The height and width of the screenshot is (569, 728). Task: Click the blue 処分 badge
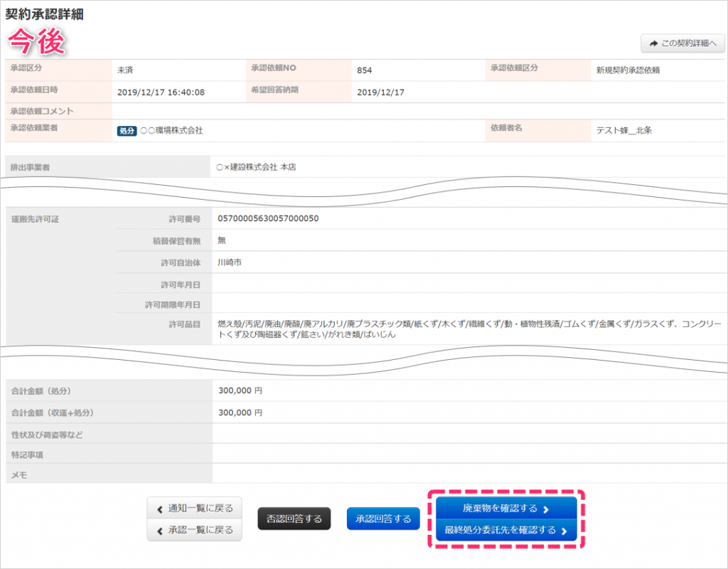[127, 131]
